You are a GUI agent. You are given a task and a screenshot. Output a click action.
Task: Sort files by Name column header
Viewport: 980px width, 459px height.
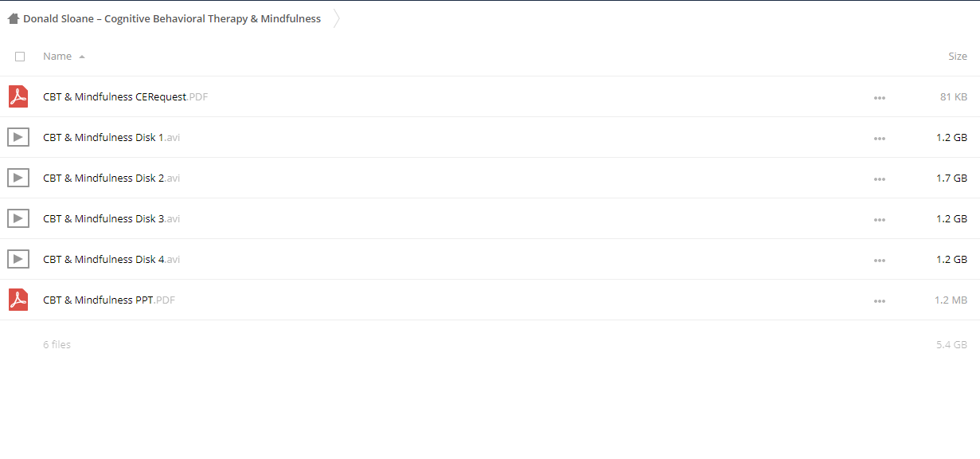[57, 57]
